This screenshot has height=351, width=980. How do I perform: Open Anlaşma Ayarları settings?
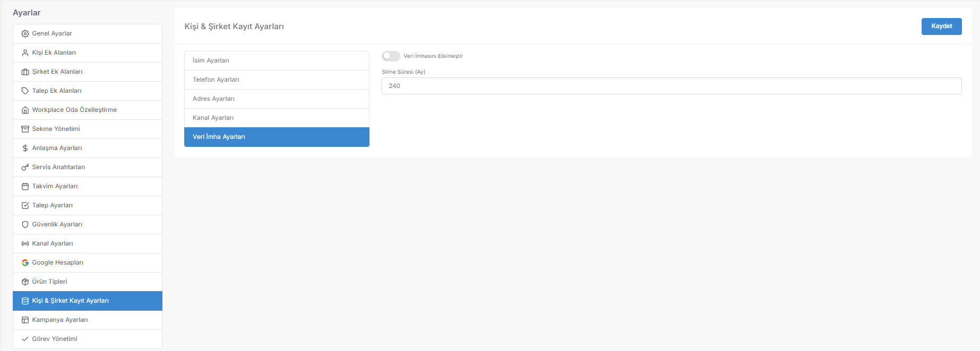coord(88,148)
